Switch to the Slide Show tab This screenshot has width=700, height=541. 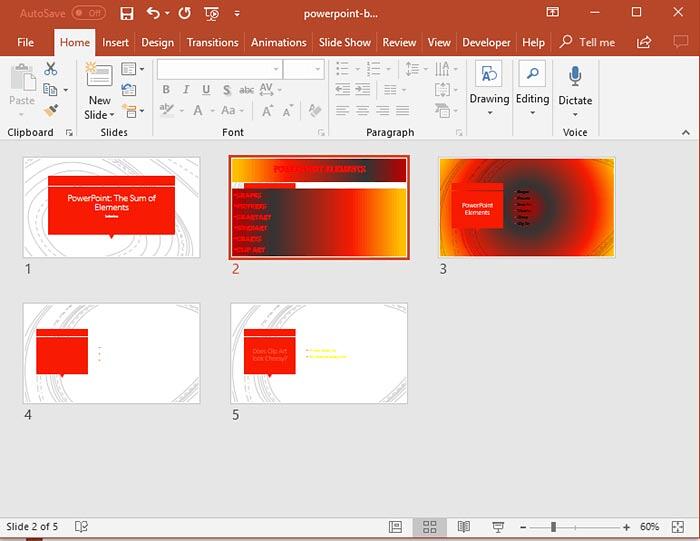click(x=344, y=42)
